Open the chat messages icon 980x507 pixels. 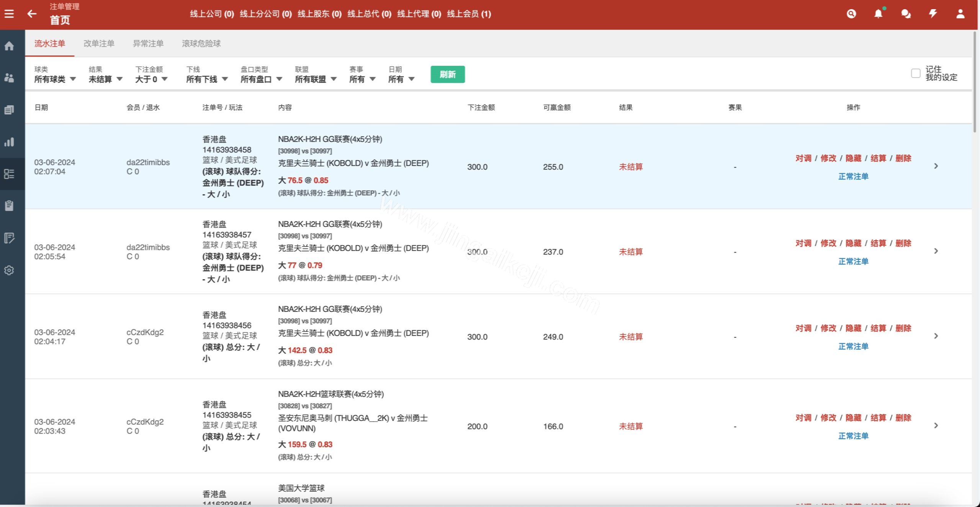point(906,13)
